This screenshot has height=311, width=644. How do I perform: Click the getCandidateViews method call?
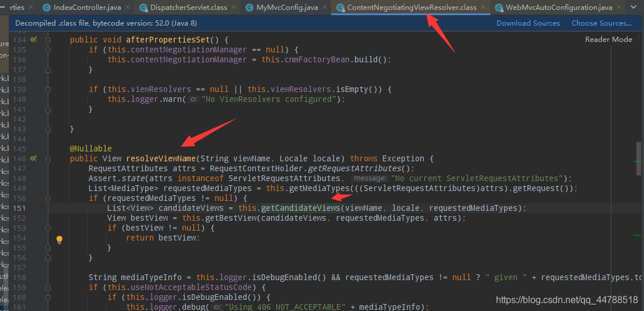click(x=301, y=208)
